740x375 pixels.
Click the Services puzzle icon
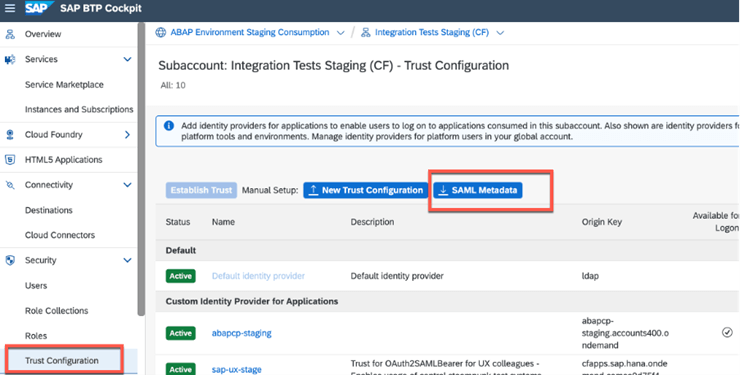(10, 59)
